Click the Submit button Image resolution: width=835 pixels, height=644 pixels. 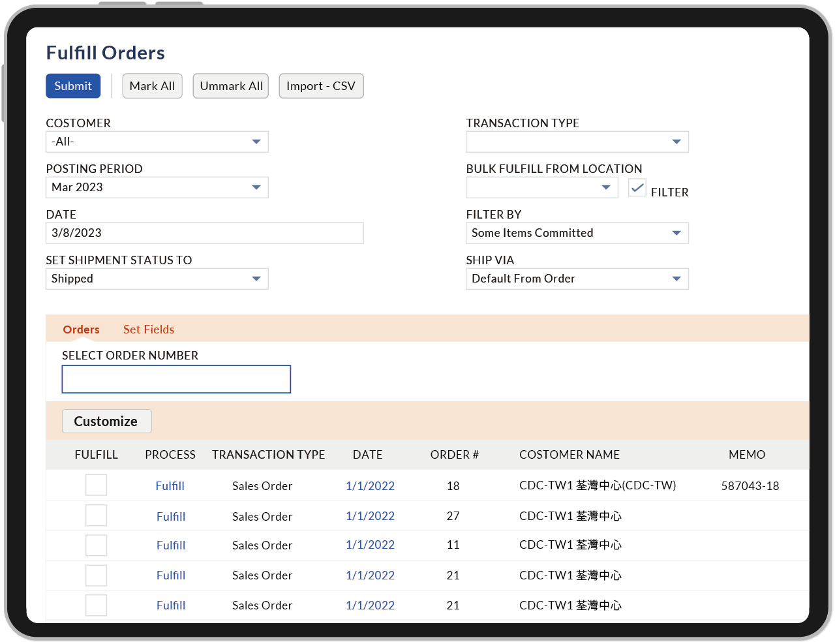73,85
